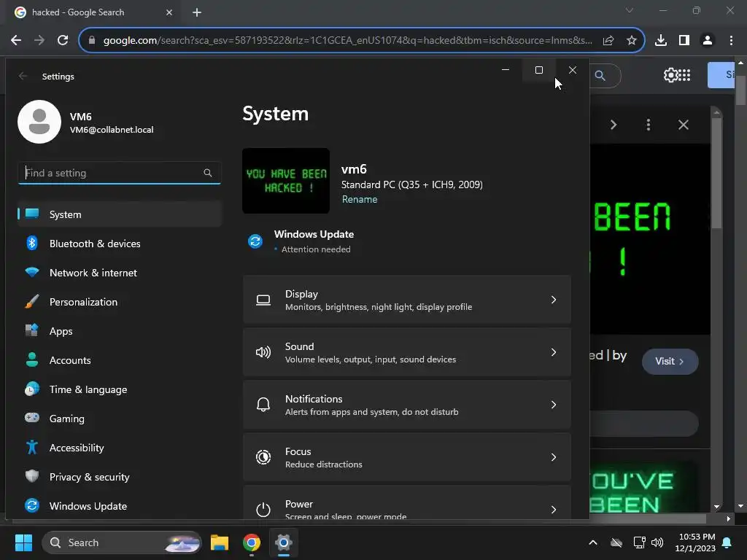Open Windows Update in sidebar
Viewport: 747px width, 560px height.
pyautogui.click(x=120, y=506)
